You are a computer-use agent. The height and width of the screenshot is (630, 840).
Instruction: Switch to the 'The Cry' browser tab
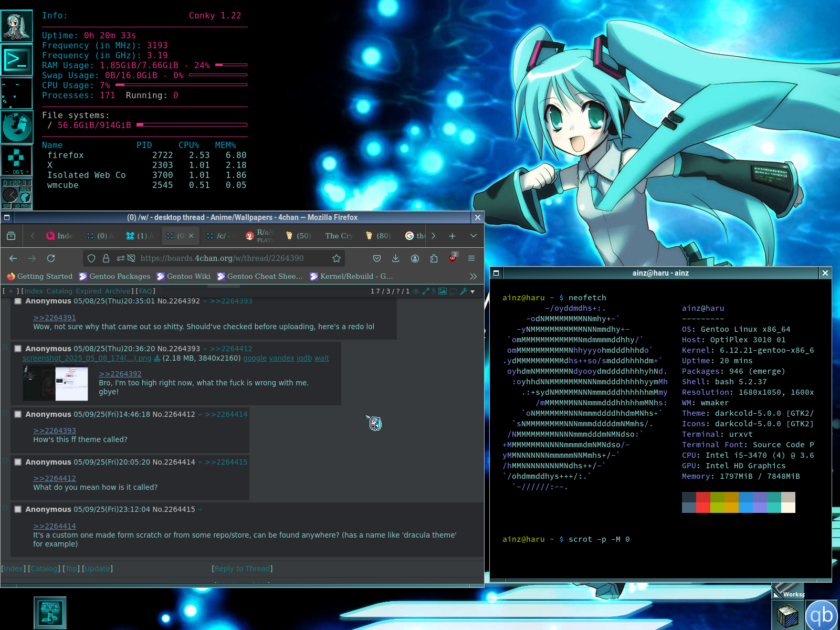(x=339, y=236)
